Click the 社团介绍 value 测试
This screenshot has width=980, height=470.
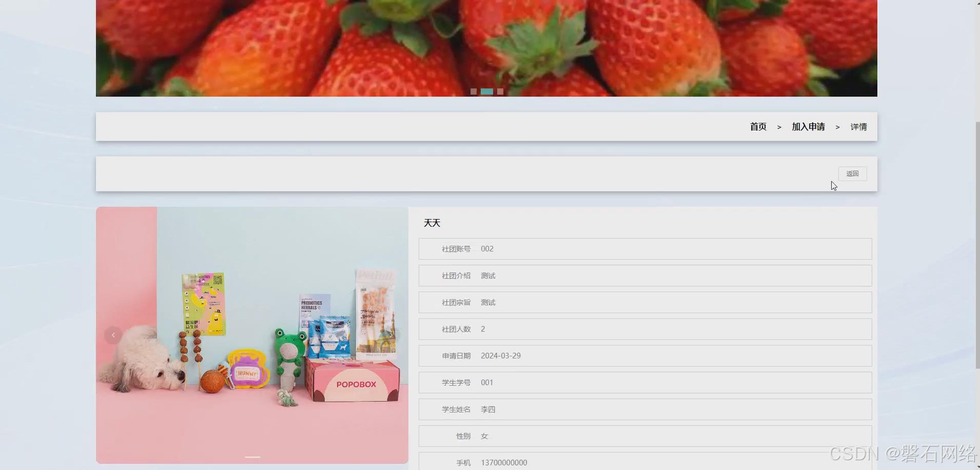click(x=488, y=276)
